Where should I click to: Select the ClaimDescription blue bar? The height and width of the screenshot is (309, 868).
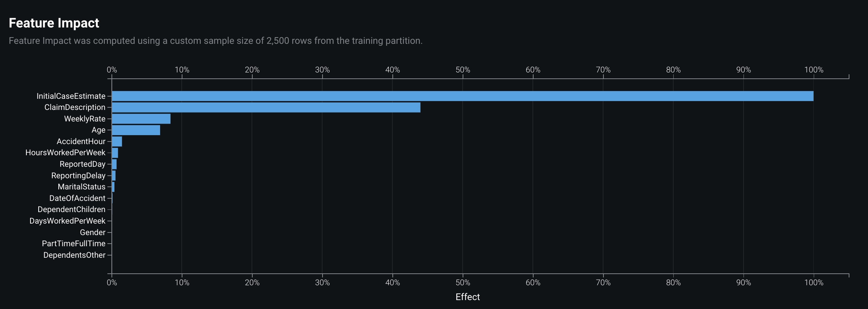coord(266,108)
